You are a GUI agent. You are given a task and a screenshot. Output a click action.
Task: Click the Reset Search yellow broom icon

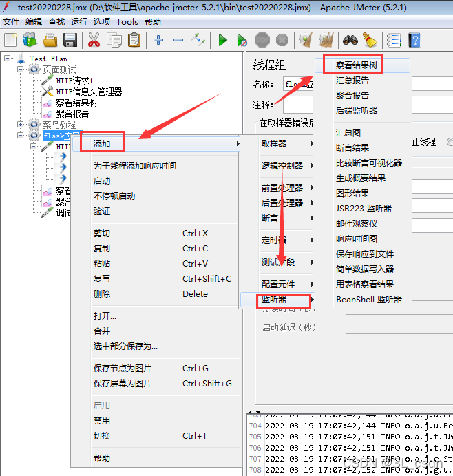click(x=370, y=40)
